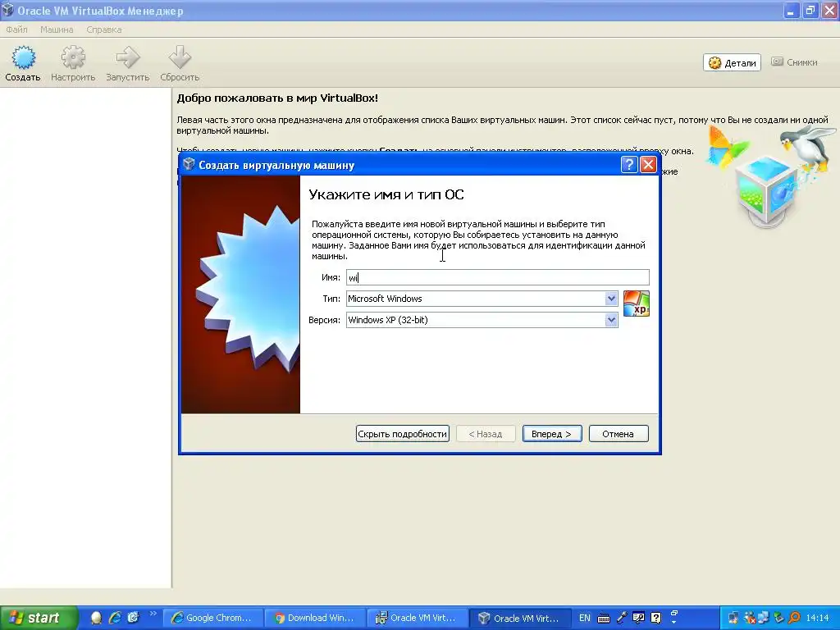Expand the quick launch chevron
Image resolution: width=840 pixels, height=630 pixels.
(153, 614)
